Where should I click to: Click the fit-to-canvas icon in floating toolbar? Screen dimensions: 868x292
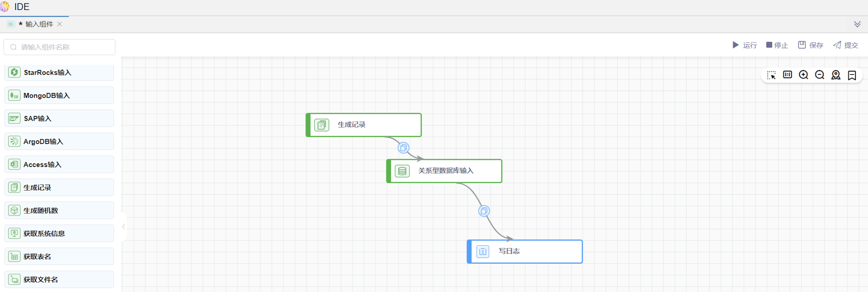click(788, 75)
